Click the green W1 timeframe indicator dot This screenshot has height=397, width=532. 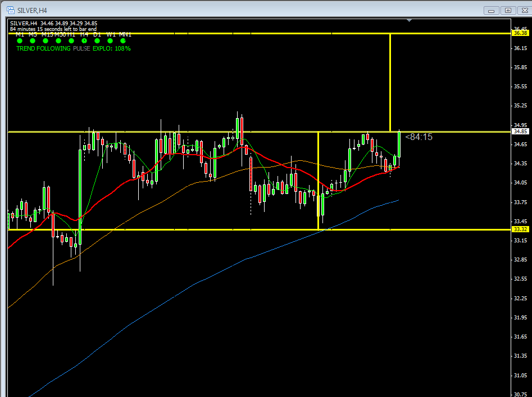[110, 40]
